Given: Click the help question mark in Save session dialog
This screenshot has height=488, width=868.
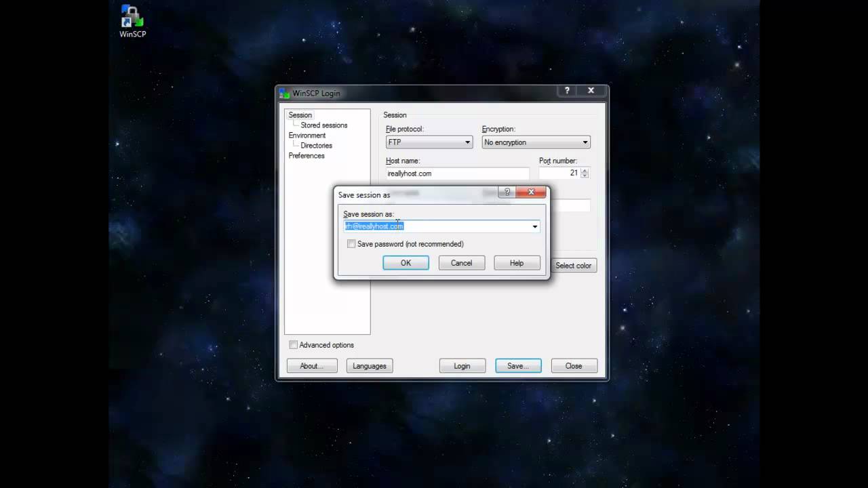Looking at the screenshot, I should tap(507, 192).
